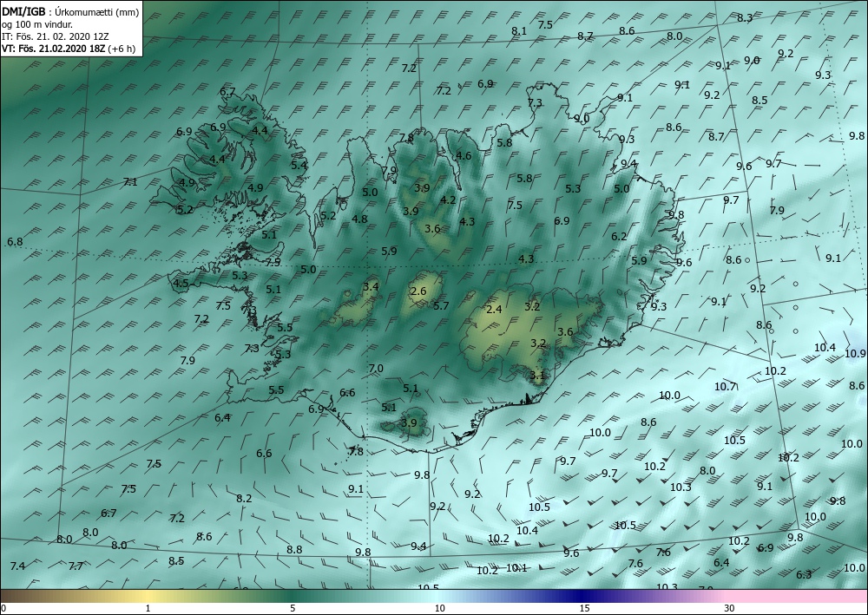This screenshot has width=868, height=615.
Task: Select the 'IT: Fös. 21. 02. 2020 12Z' line
Action: 56,36
